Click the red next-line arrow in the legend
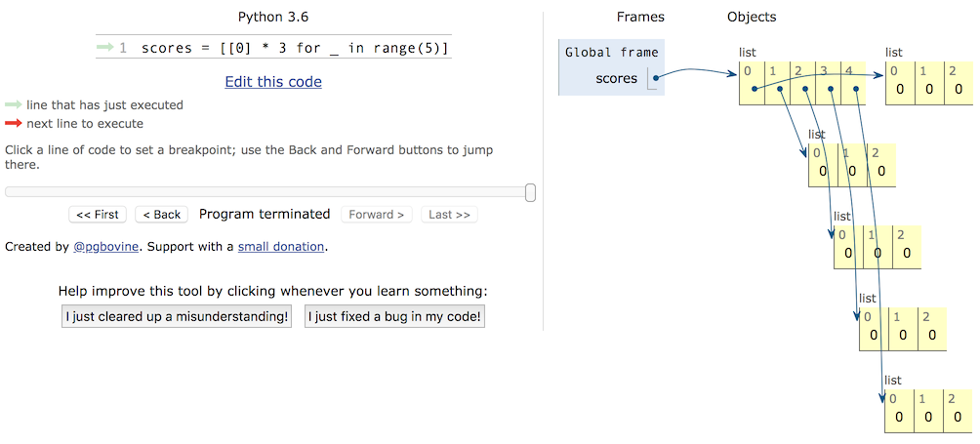This screenshot has width=980, height=444. pos(14,124)
